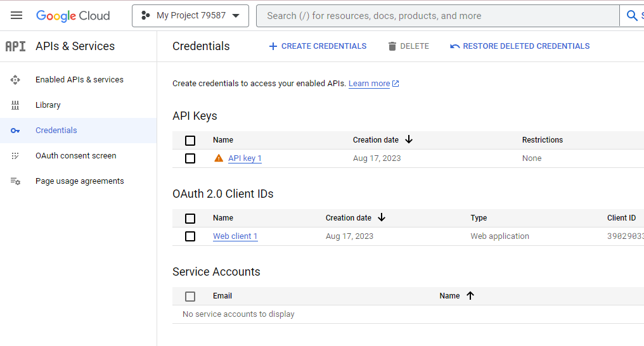The width and height of the screenshot is (644, 346).
Task: Check the API key 1 row checkbox
Action: point(190,158)
